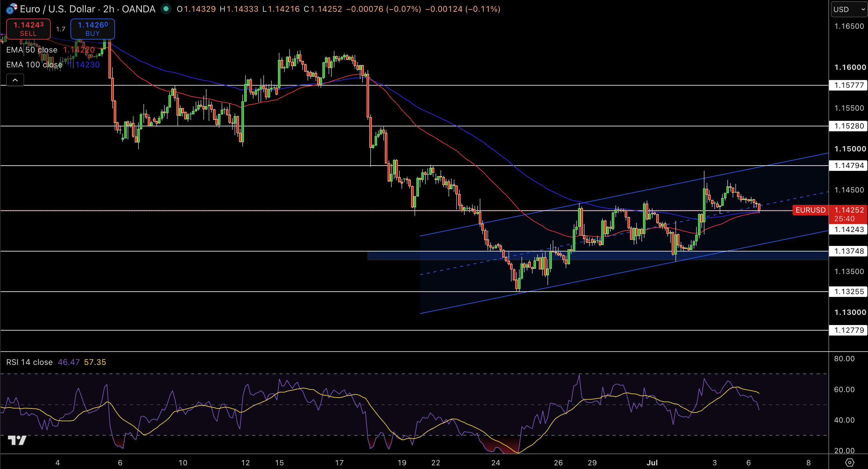The height and width of the screenshot is (469, 868).
Task: Click the 1.13000 price axis label
Action: pos(850,312)
